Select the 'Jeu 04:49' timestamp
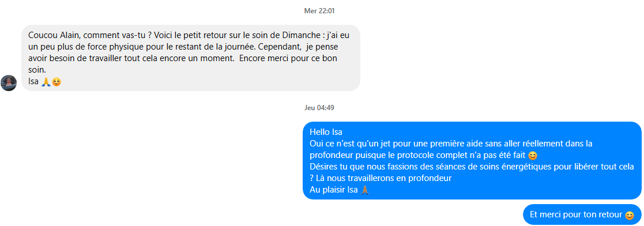644x226 pixels. point(319,108)
